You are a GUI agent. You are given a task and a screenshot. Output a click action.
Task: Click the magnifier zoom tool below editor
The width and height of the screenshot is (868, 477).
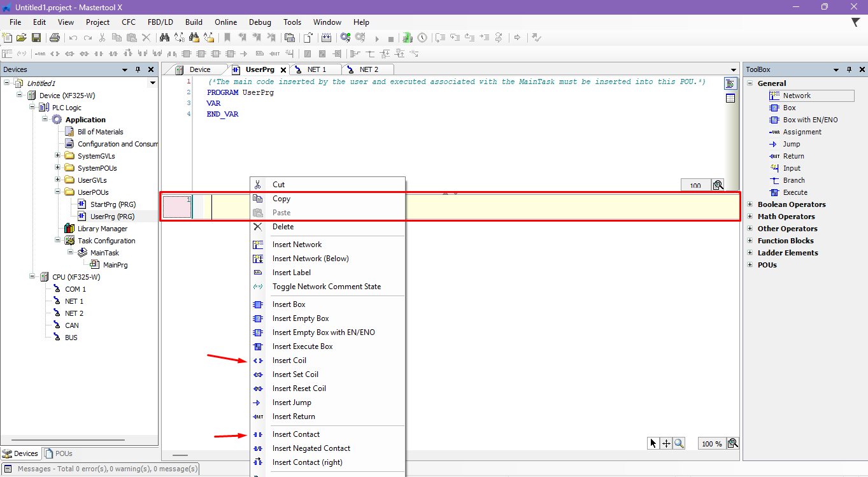(679, 443)
